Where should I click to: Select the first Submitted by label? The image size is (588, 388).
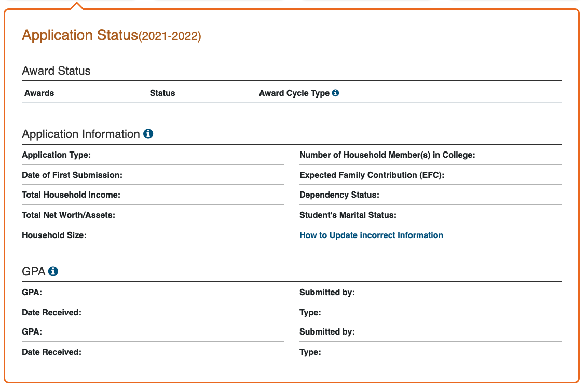[327, 293]
